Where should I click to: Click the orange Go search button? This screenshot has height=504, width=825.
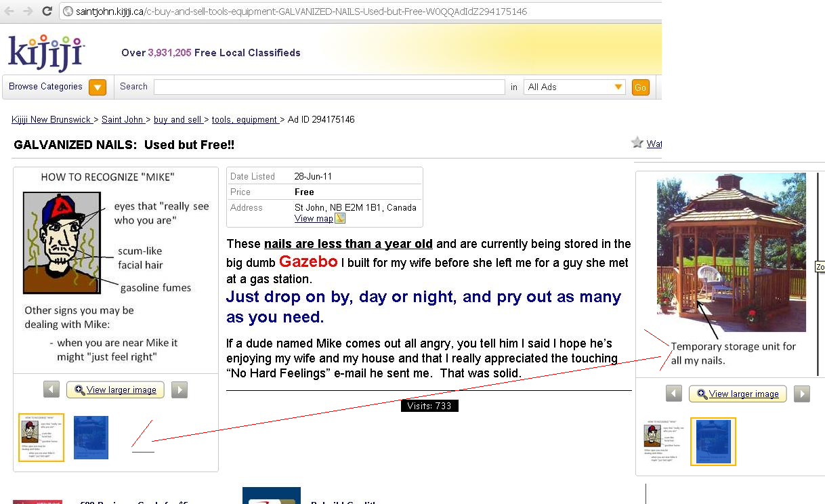pyautogui.click(x=640, y=87)
